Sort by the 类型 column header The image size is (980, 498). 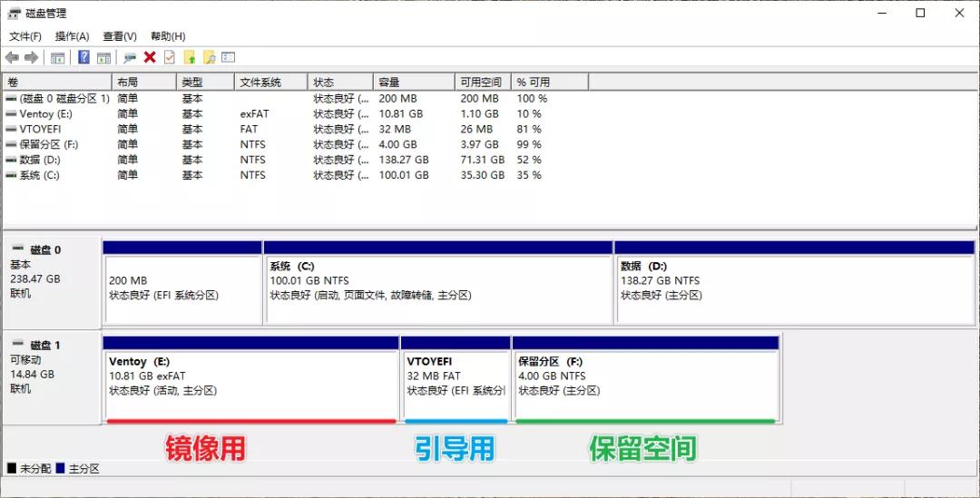click(206, 82)
